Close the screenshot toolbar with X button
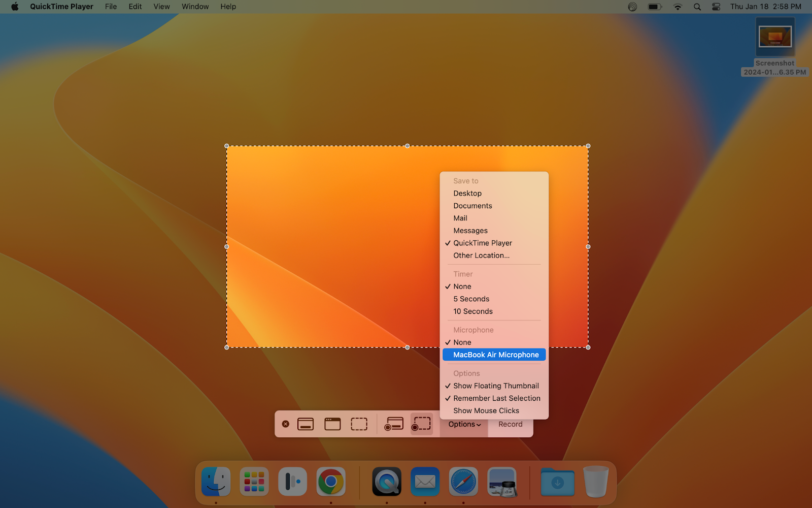This screenshot has width=812, height=508. point(286,424)
